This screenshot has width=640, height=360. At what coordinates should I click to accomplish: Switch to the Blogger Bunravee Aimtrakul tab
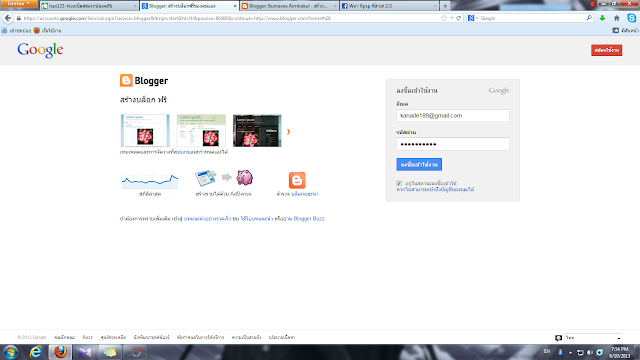(x=288, y=6)
